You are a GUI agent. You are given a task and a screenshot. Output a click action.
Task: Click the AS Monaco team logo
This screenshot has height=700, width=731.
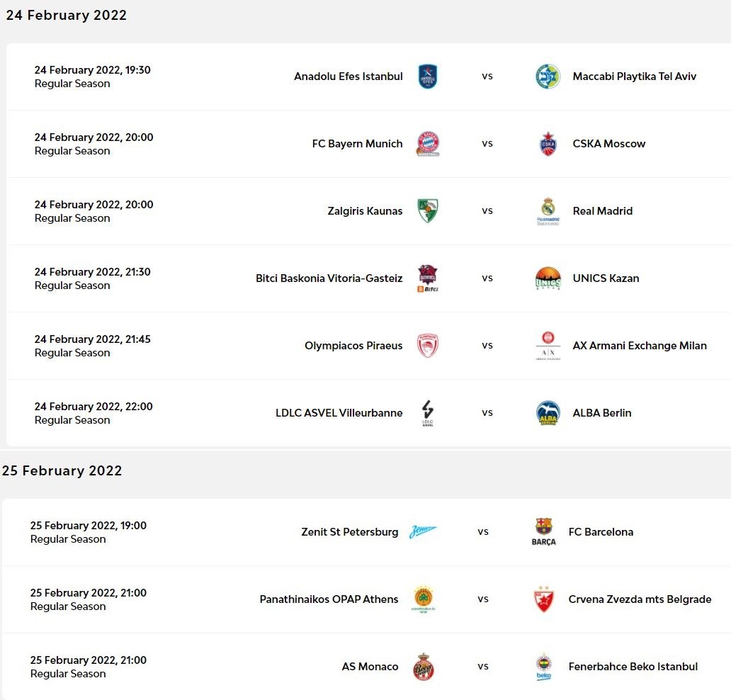[x=424, y=667]
